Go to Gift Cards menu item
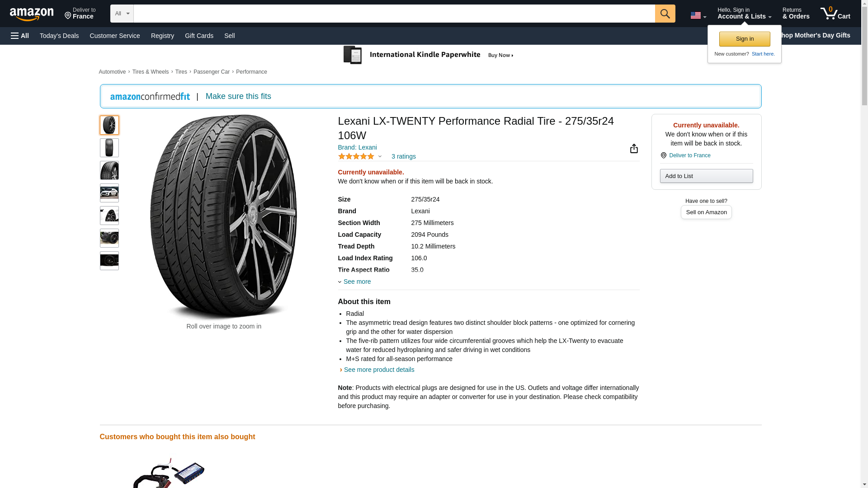The height and width of the screenshot is (488, 868). [199, 36]
